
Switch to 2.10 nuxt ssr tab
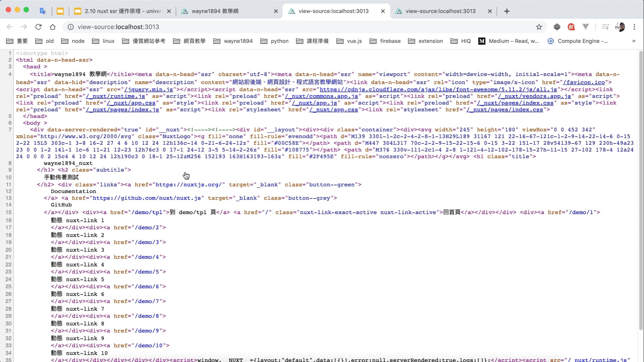[122, 11]
